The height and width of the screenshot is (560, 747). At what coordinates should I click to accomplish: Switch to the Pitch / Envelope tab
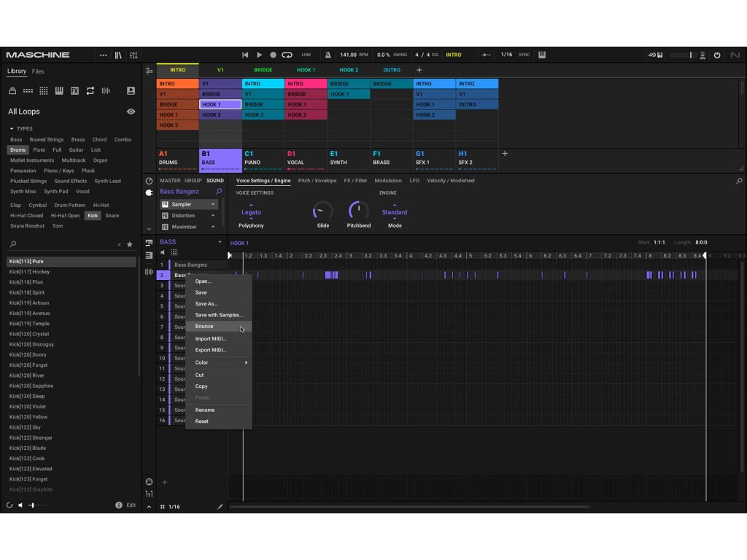point(317,181)
